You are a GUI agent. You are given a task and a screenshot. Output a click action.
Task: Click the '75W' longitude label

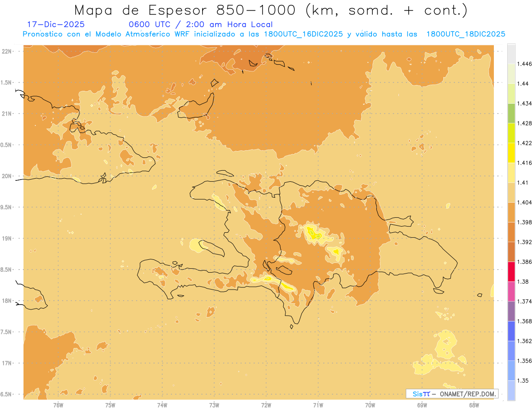(110, 405)
